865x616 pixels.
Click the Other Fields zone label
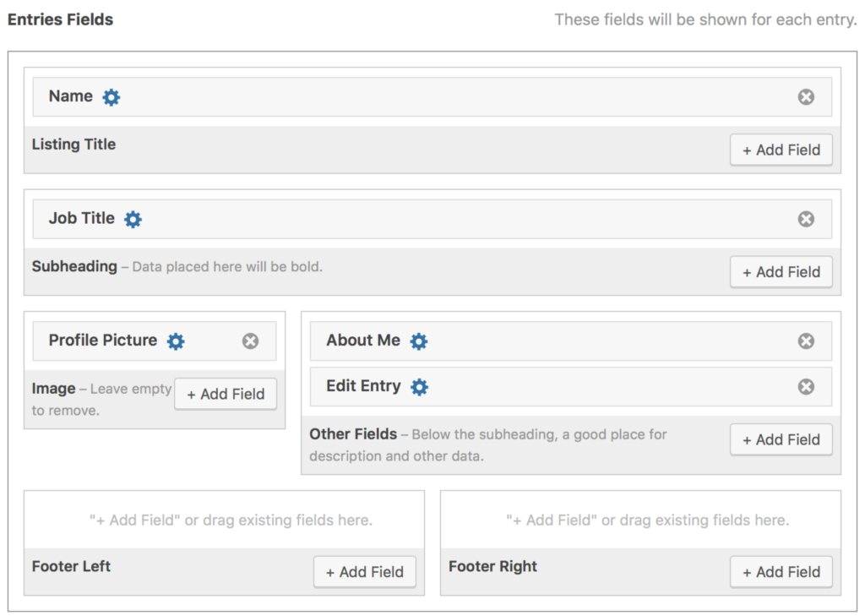(x=353, y=434)
